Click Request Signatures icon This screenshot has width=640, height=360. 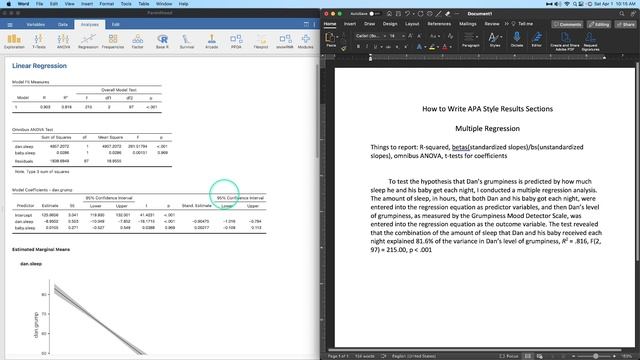tap(590, 41)
